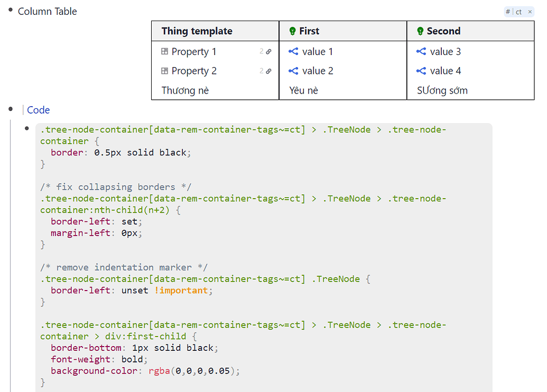Click the green lightbulb icon beside First
This screenshot has height=392, width=547.
[293, 31]
